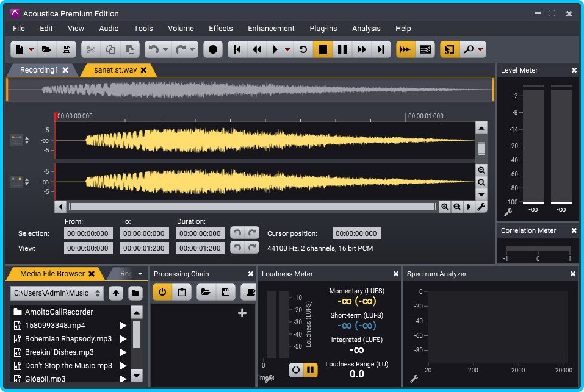Pause the Loudness Meter measurement

tap(310, 369)
